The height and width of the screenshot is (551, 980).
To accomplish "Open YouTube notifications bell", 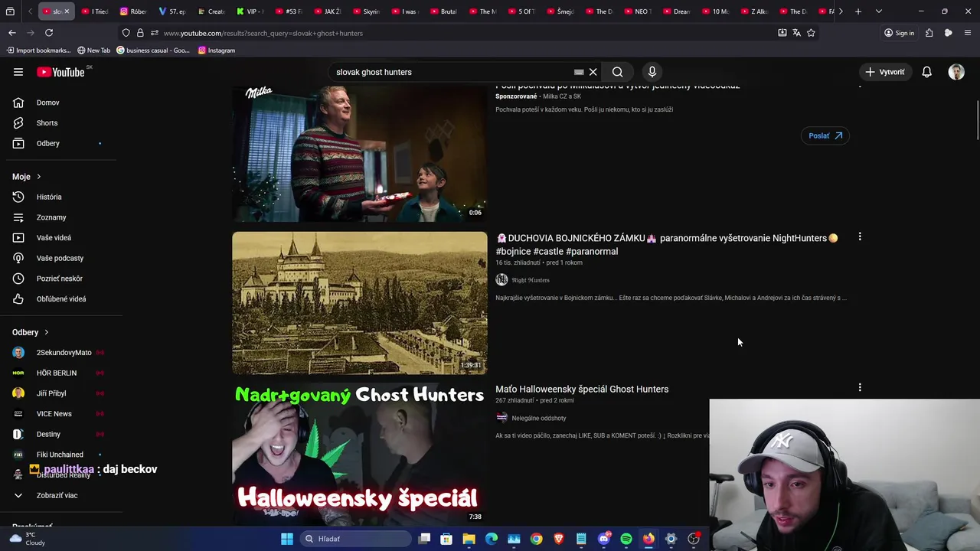I will [926, 72].
